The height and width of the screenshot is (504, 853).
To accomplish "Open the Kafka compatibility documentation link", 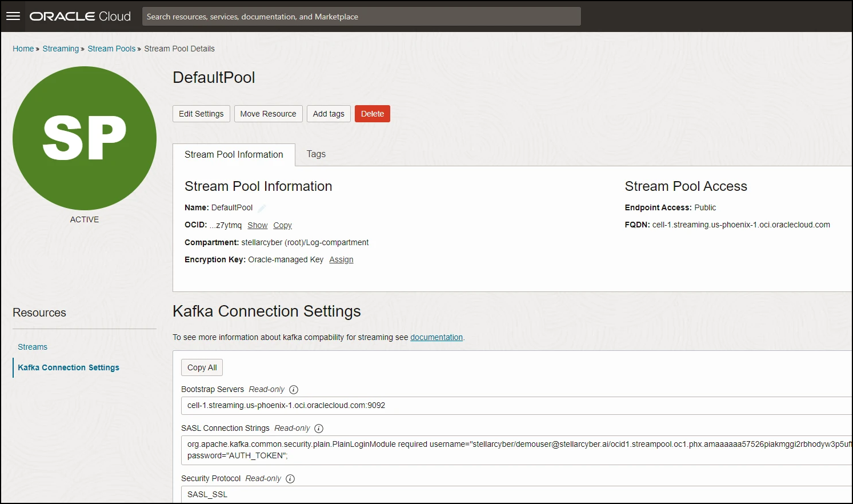I will pyautogui.click(x=436, y=337).
